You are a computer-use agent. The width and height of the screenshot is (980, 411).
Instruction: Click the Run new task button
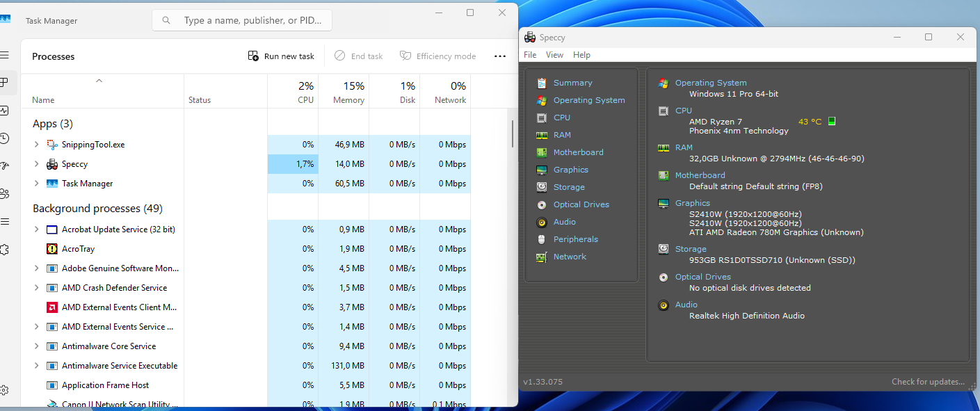click(280, 56)
